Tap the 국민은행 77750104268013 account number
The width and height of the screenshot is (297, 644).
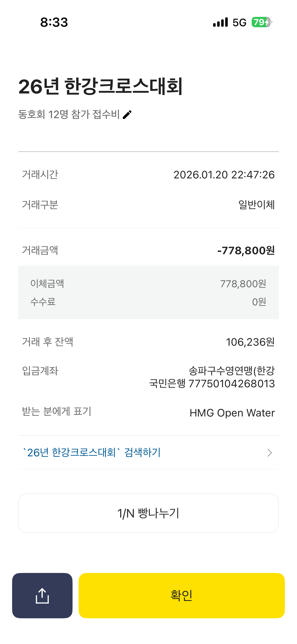(x=212, y=384)
